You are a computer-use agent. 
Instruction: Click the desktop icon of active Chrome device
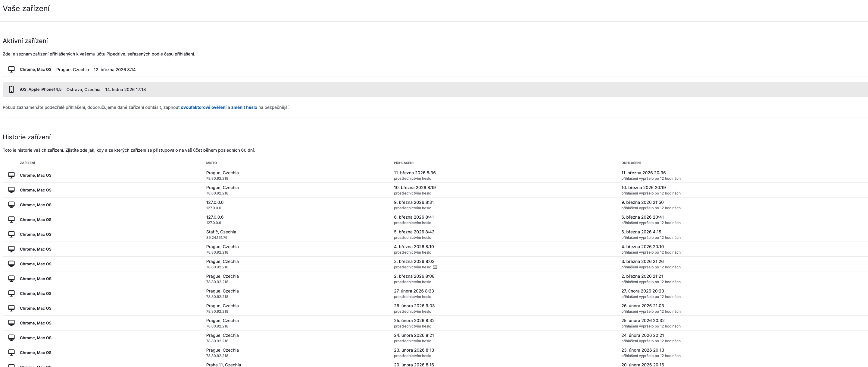pos(11,69)
